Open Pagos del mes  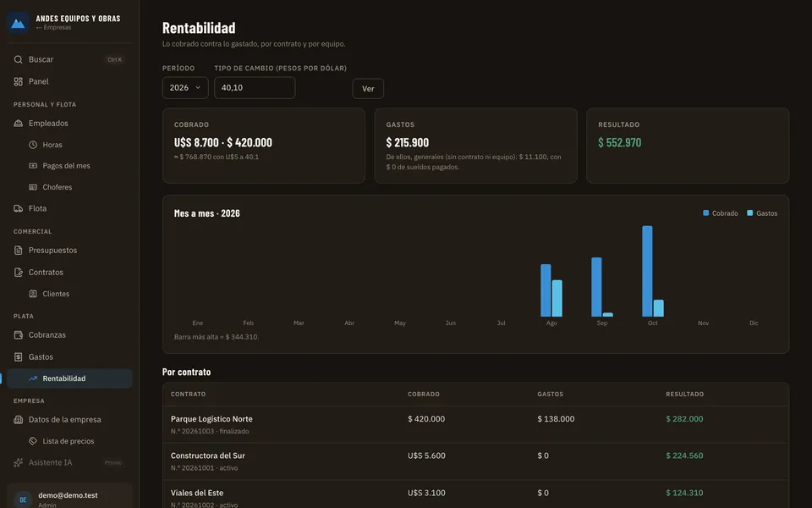(x=69, y=166)
